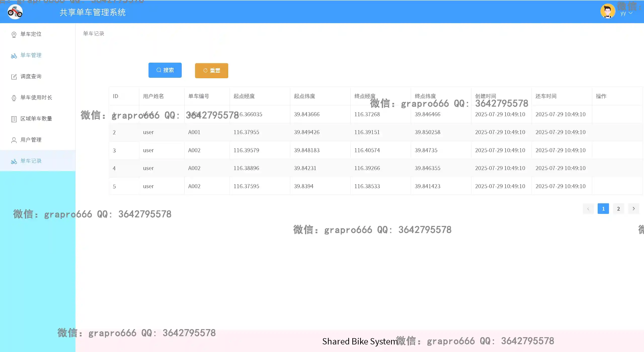Click the bike logo in header
The height and width of the screenshot is (352, 644).
[x=15, y=12]
